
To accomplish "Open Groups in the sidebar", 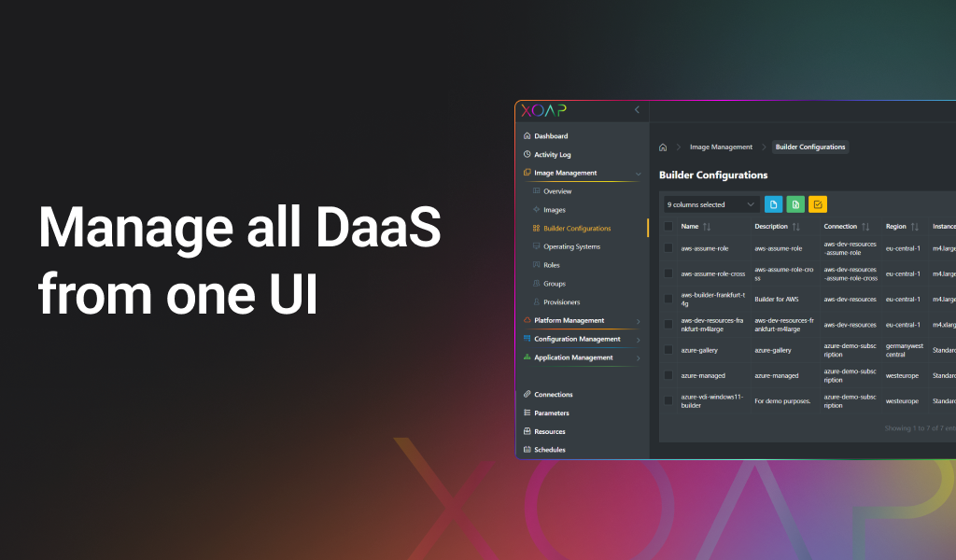I will 555,284.
